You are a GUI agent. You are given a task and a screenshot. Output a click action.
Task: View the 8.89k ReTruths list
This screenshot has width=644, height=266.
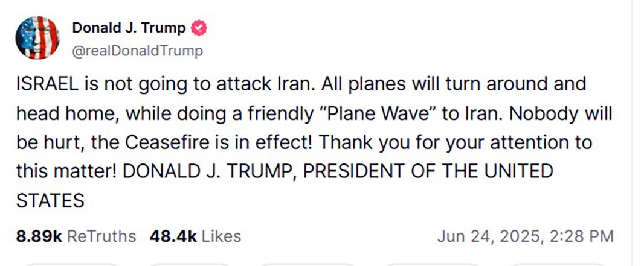pos(76,236)
